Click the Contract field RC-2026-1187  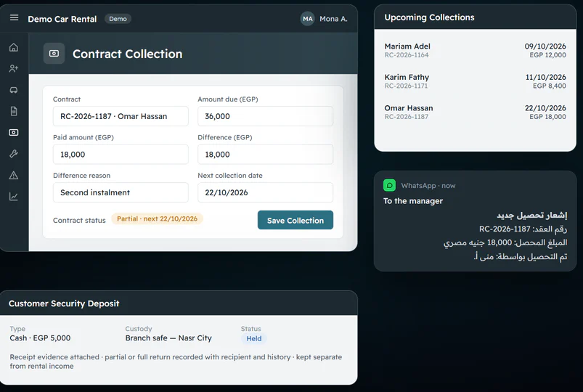click(121, 116)
